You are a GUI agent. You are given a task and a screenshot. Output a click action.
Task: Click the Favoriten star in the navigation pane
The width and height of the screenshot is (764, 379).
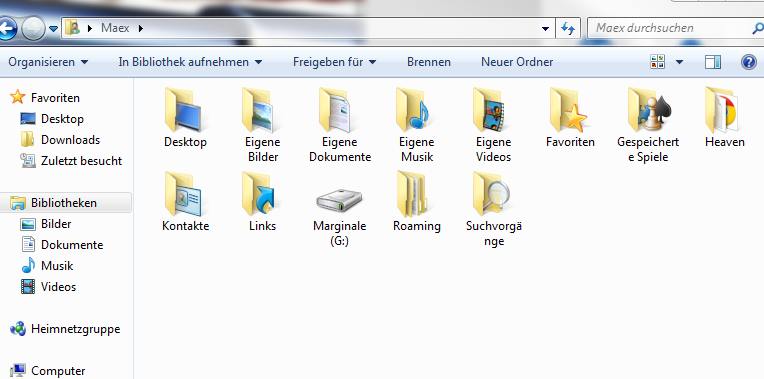click(18, 97)
